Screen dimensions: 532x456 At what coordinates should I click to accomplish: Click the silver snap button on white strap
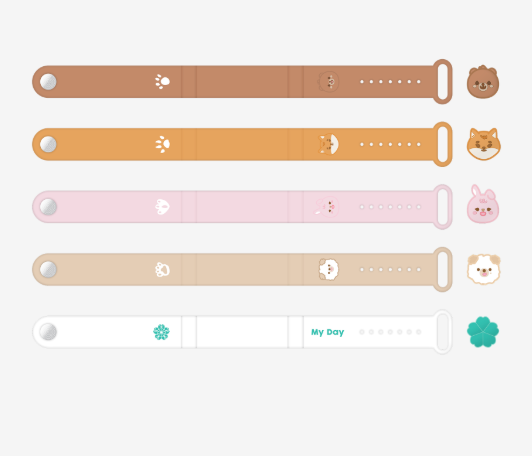tap(48, 332)
